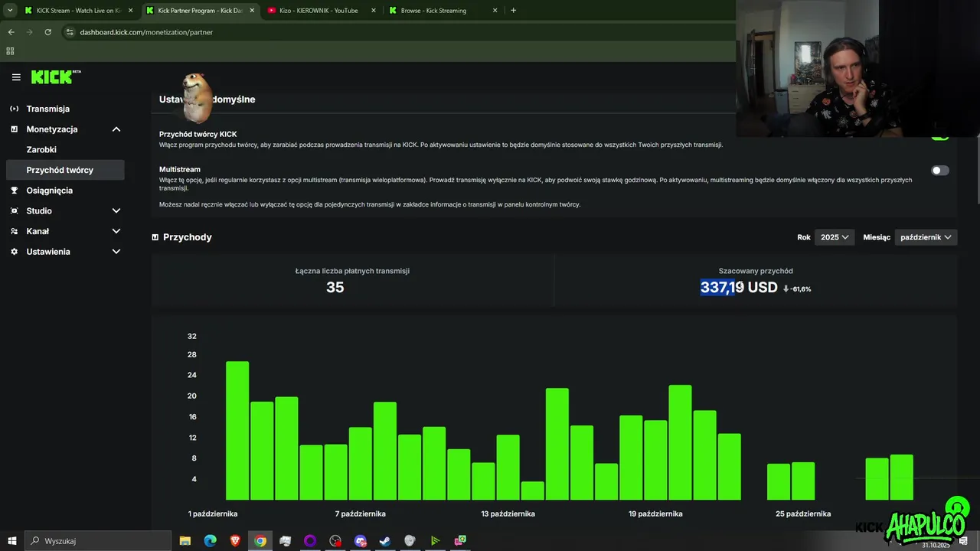This screenshot has width=980, height=551.
Task: Open the Rok 2025 year dropdown
Action: (834, 237)
